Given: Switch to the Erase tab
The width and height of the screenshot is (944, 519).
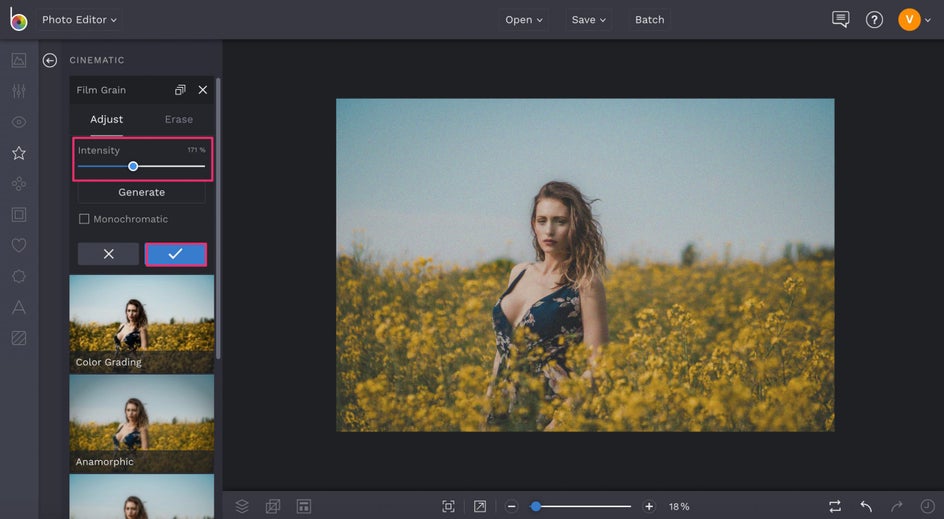Looking at the screenshot, I should [179, 119].
